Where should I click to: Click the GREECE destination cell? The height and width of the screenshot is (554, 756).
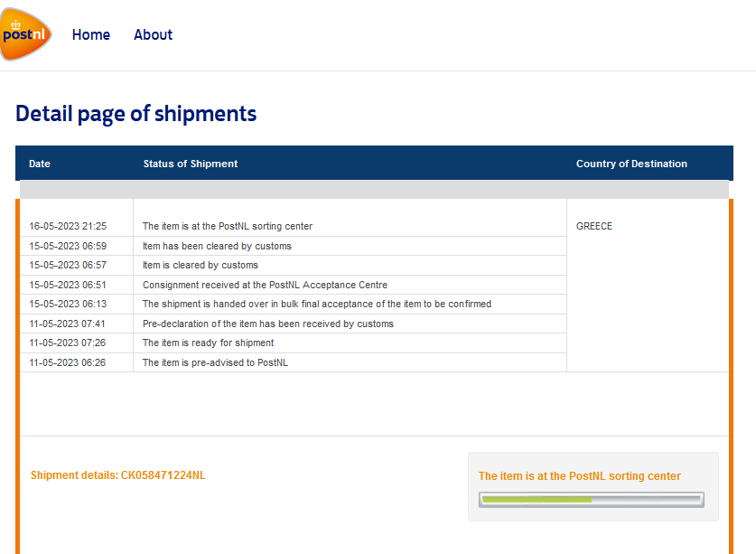click(594, 226)
